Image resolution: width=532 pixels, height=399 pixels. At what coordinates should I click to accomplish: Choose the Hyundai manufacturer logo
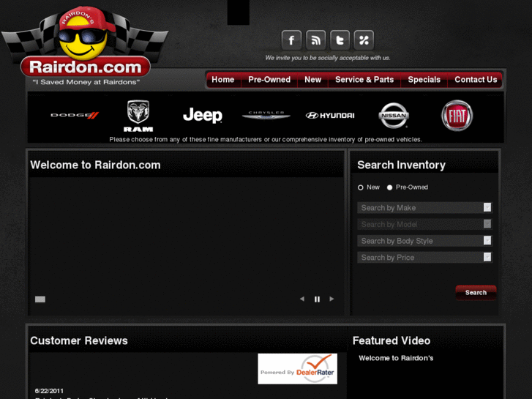point(330,116)
